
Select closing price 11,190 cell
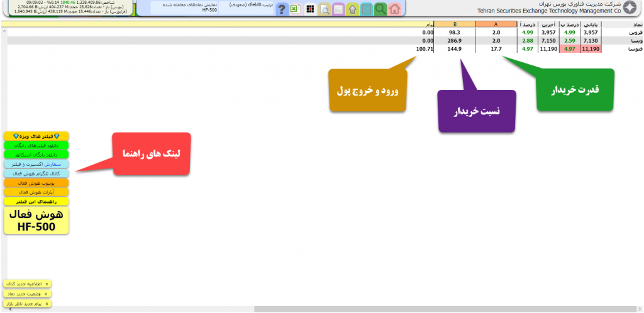click(591, 49)
